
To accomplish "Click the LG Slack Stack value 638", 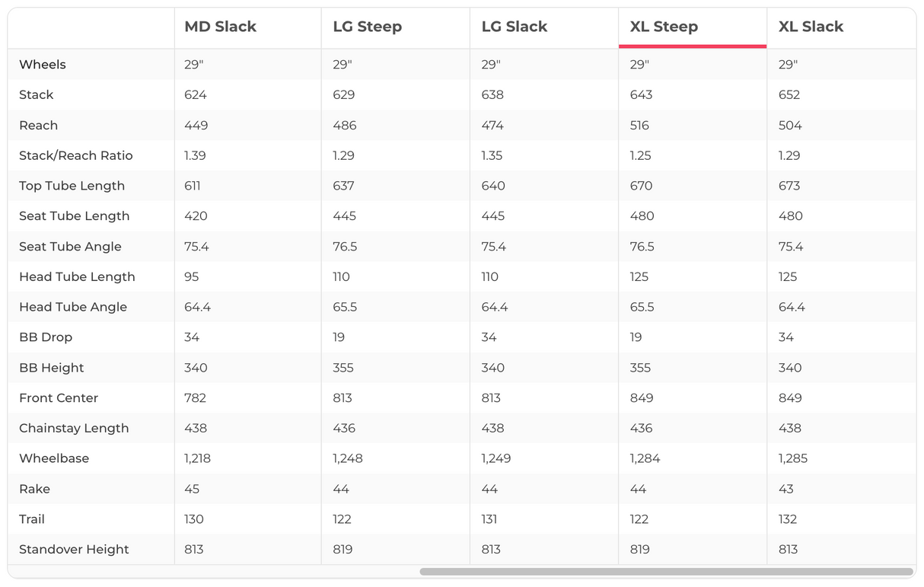I will click(x=492, y=95).
